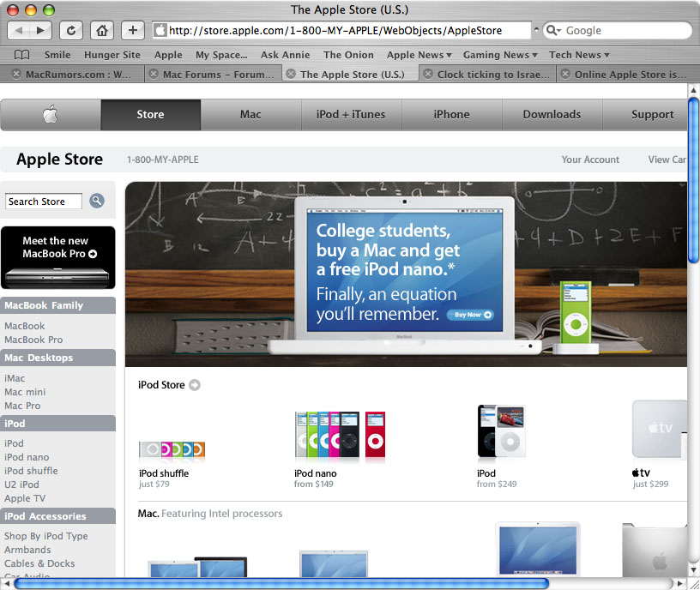Switch to the Clock ticking to Israe... tab

point(493,74)
